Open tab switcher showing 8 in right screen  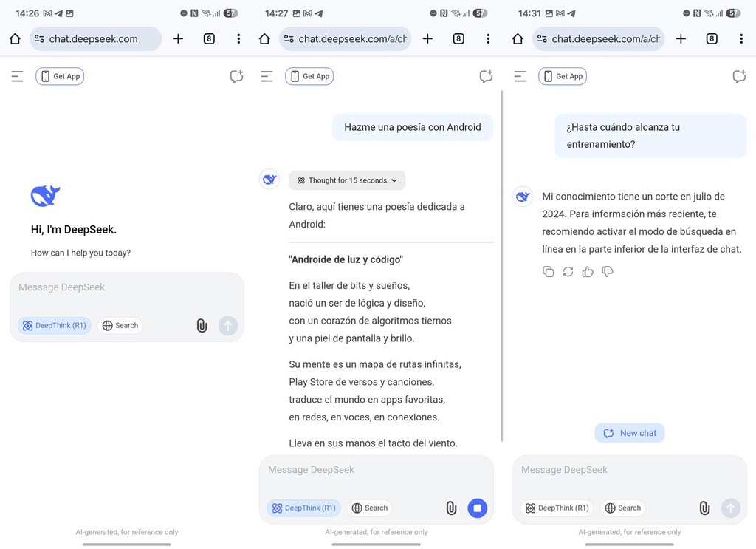click(x=712, y=38)
